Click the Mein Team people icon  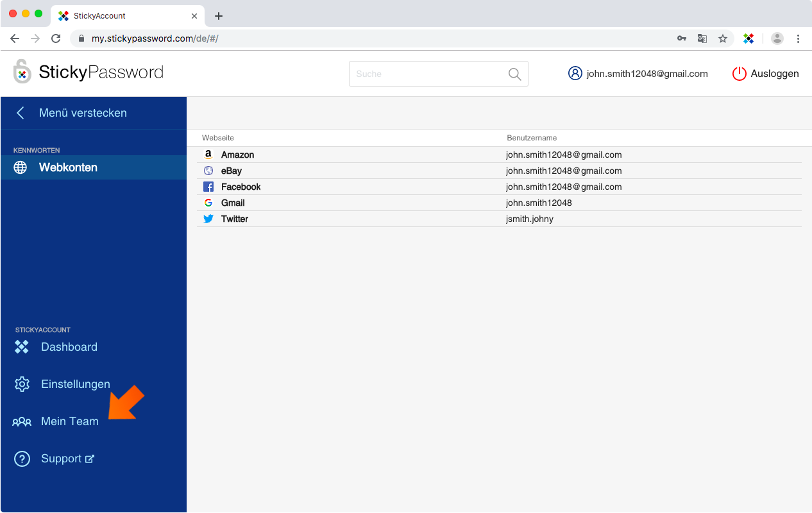pyautogui.click(x=22, y=421)
